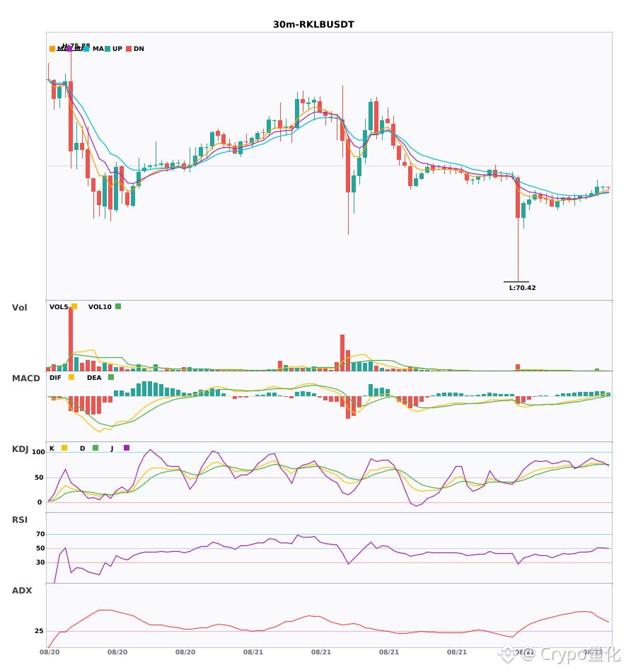This screenshot has height=672, width=626.
Task: Click the purple J legend swatch
Action: 127,448
